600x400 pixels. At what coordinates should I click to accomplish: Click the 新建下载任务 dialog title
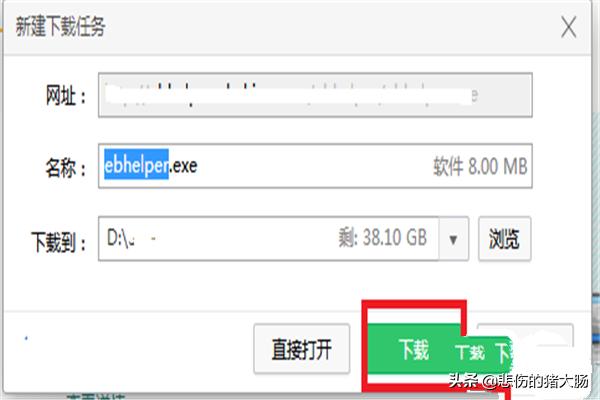point(60,27)
